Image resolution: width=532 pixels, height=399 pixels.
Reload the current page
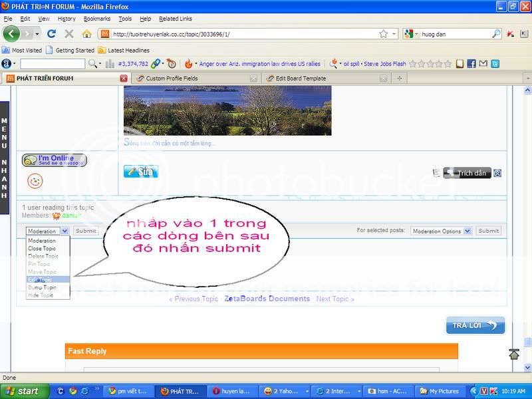(x=51, y=33)
